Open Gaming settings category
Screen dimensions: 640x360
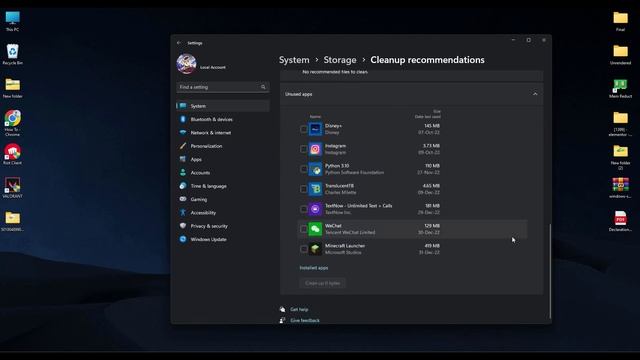[223, 200]
